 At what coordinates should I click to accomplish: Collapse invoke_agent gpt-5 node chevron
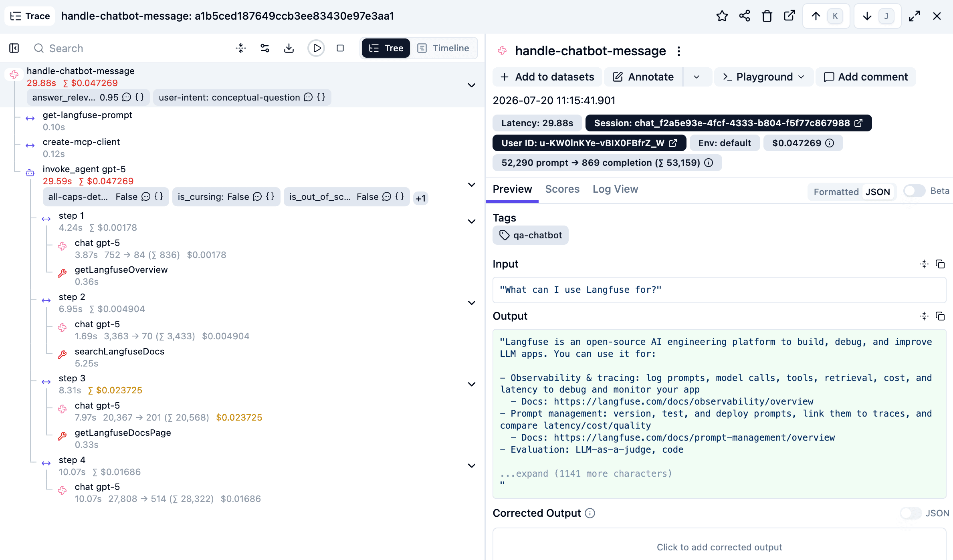click(472, 185)
